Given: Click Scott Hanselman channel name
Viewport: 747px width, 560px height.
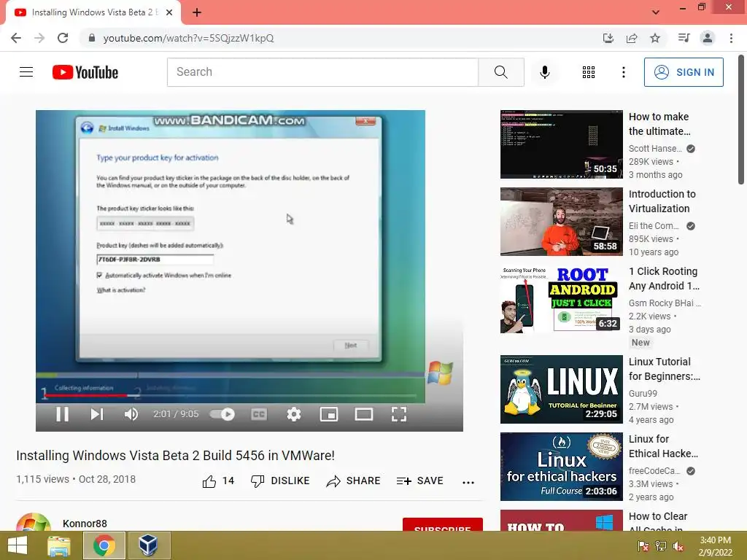Looking at the screenshot, I should point(655,149).
